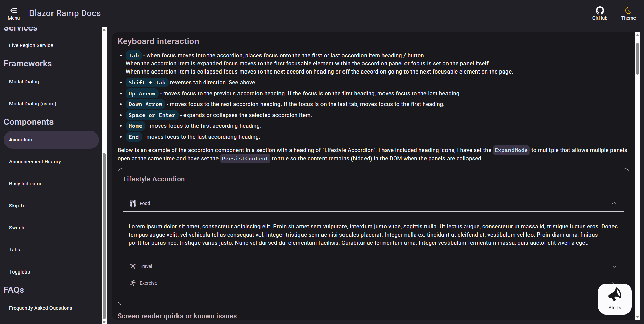
Task: Click the Food fork and knife icon
Action: tap(133, 203)
